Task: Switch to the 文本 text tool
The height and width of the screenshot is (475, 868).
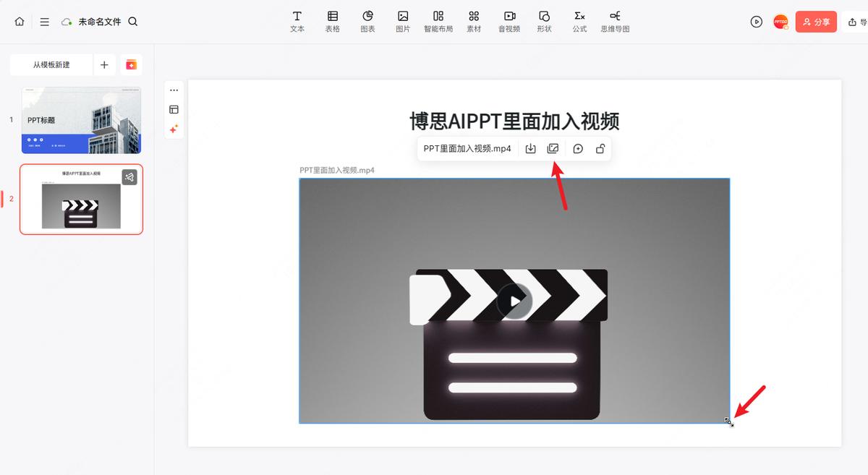Action: [x=297, y=20]
